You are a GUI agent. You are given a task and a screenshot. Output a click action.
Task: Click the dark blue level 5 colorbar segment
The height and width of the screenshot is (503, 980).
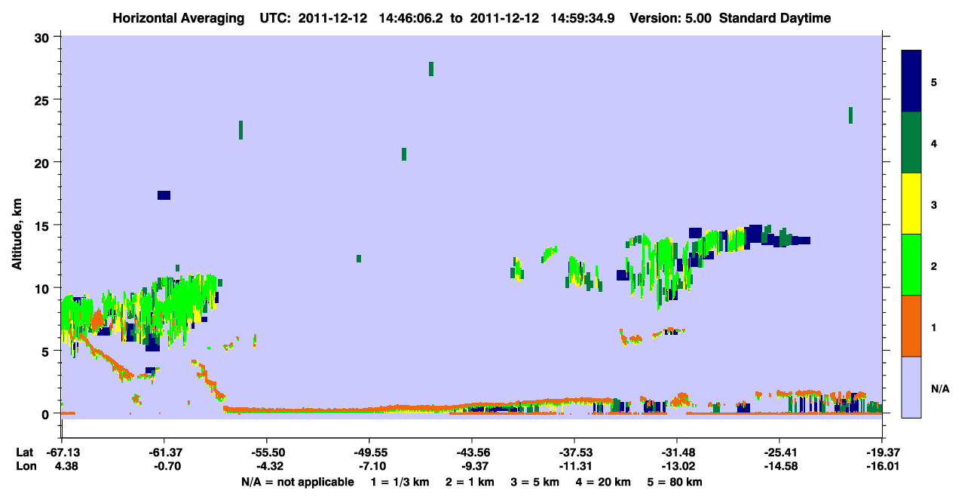(x=911, y=81)
